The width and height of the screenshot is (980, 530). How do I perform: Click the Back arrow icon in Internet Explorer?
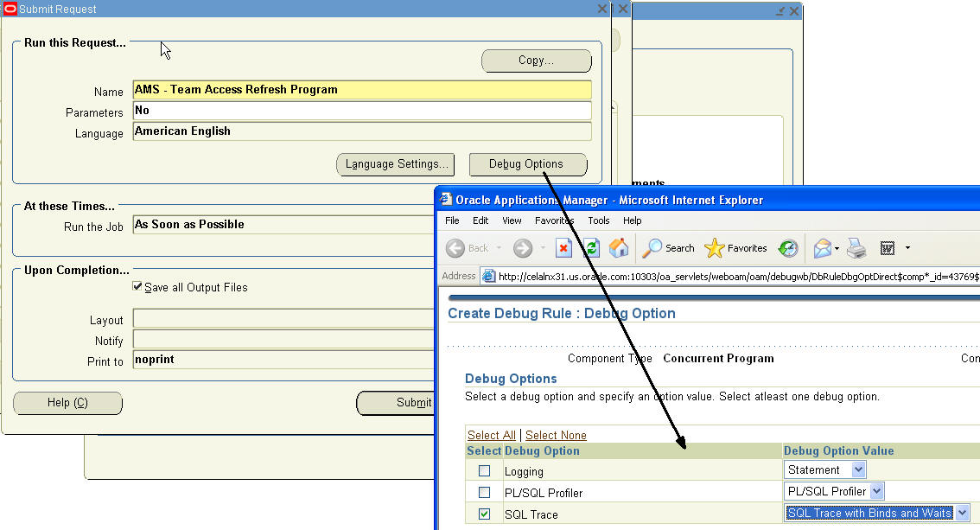pos(455,248)
